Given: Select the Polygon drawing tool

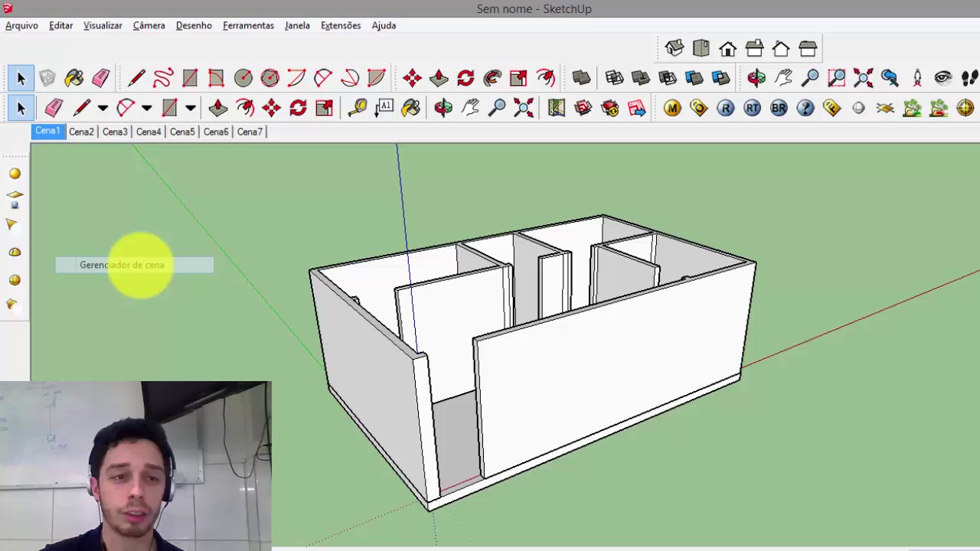Looking at the screenshot, I should [269, 78].
